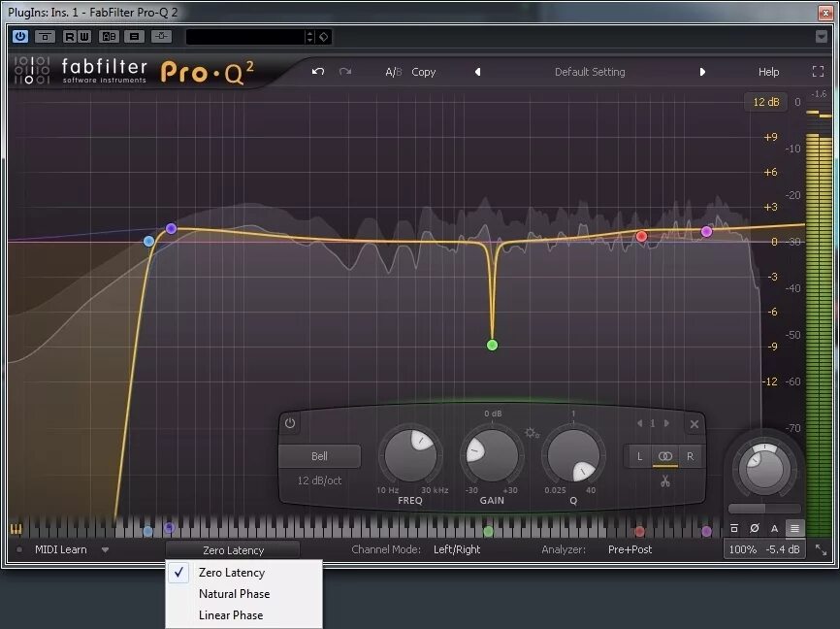
Task: Choose Zero Latency from mode menu
Action: pos(244,572)
